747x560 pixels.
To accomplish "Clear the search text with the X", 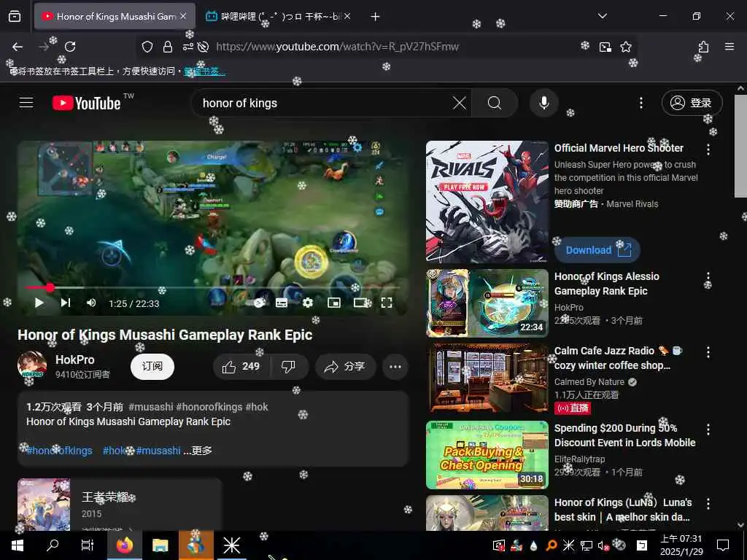I will (460, 103).
